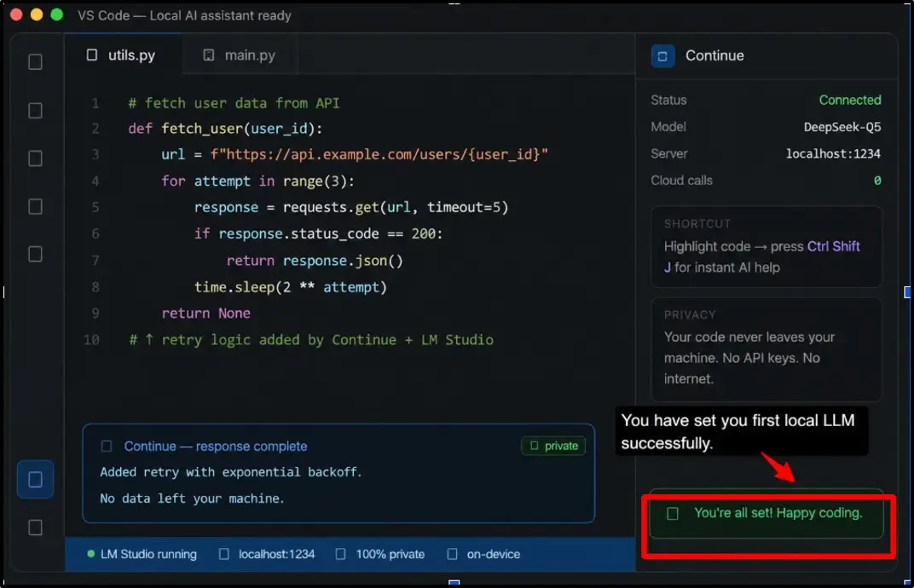The image size is (914, 588).
Task: Click the file icon on main.py tab
Action: click(x=209, y=55)
